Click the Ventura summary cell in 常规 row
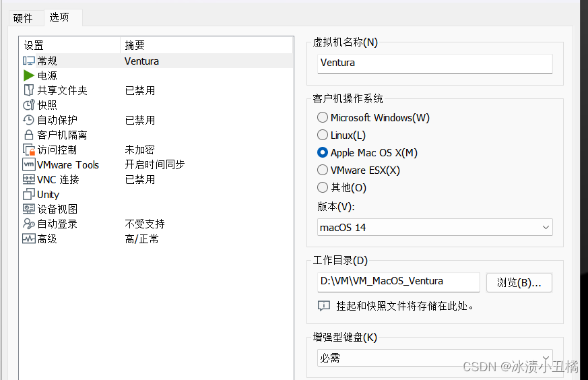Viewport: 588px width, 380px height. click(141, 61)
